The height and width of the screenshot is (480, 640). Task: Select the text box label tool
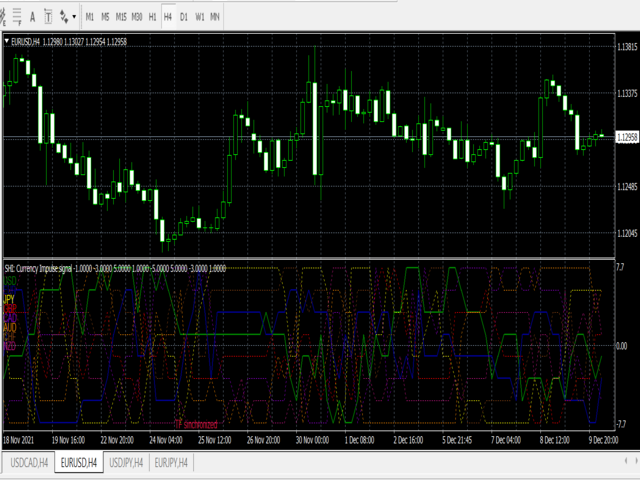tap(48, 17)
